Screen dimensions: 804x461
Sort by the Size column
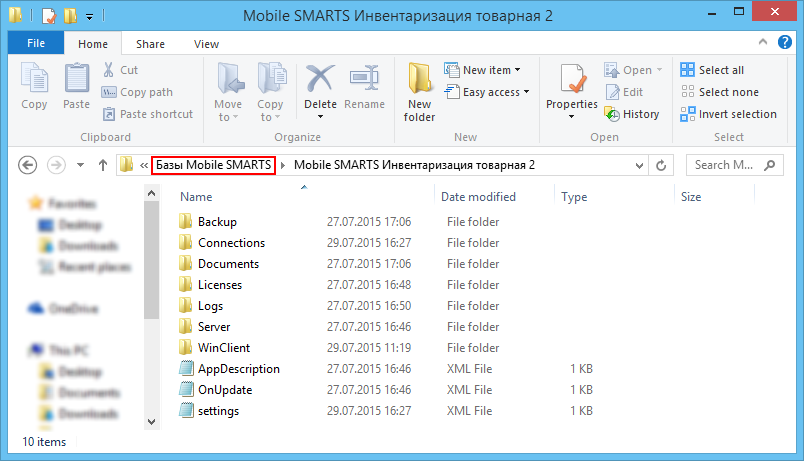(691, 197)
